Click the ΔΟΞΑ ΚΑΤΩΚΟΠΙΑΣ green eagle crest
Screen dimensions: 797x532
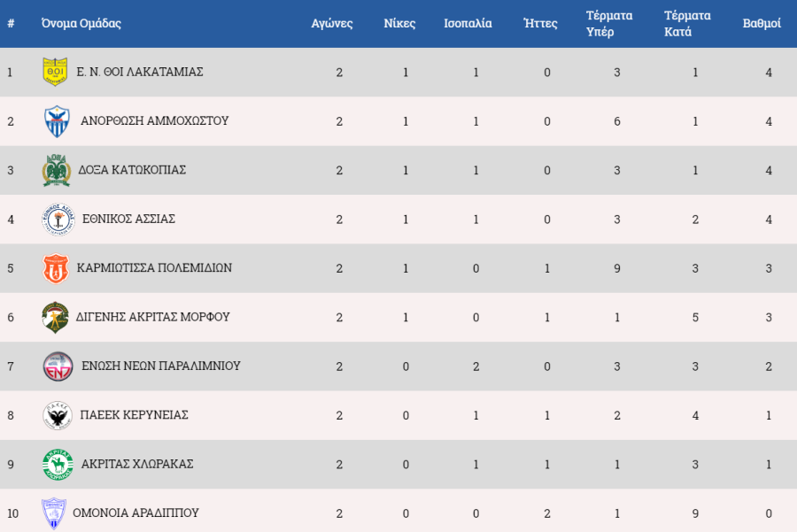click(56, 170)
